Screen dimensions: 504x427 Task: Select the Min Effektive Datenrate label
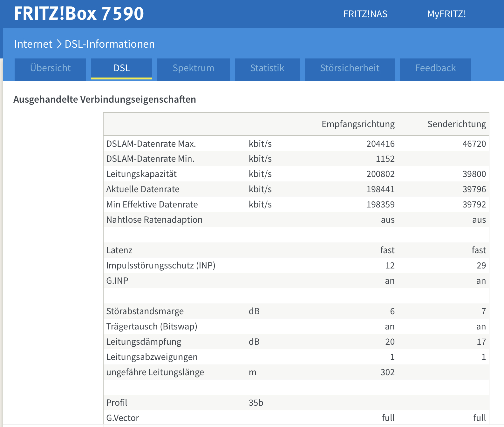point(152,204)
